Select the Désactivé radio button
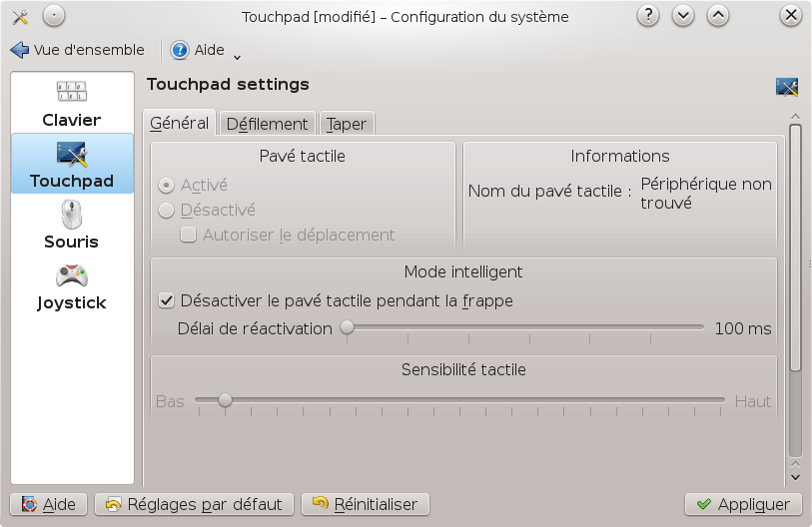This screenshot has width=812, height=527. pyautogui.click(x=167, y=211)
